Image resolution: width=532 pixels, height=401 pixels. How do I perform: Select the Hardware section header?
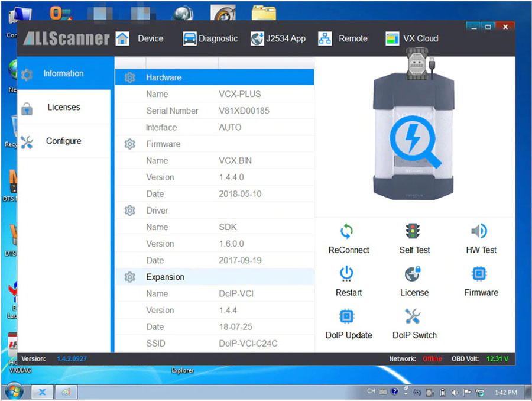(215, 77)
